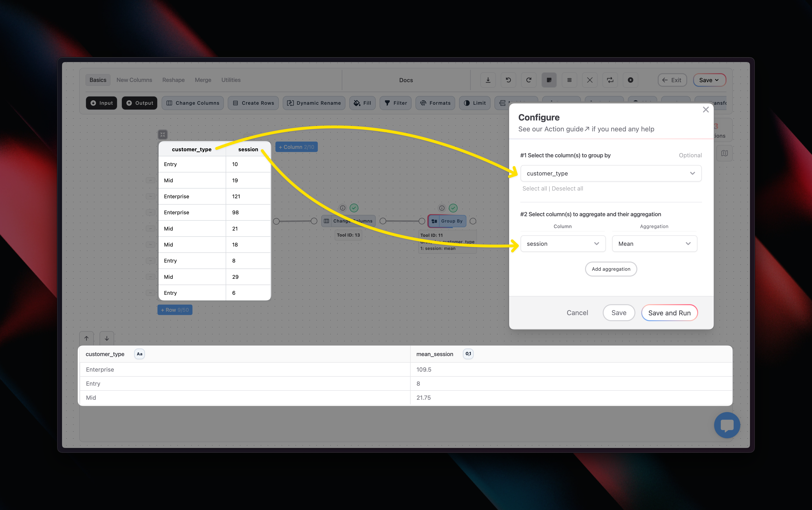Image resolution: width=812 pixels, height=510 pixels.
Task: Click the Exit button
Action: coord(672,80)
